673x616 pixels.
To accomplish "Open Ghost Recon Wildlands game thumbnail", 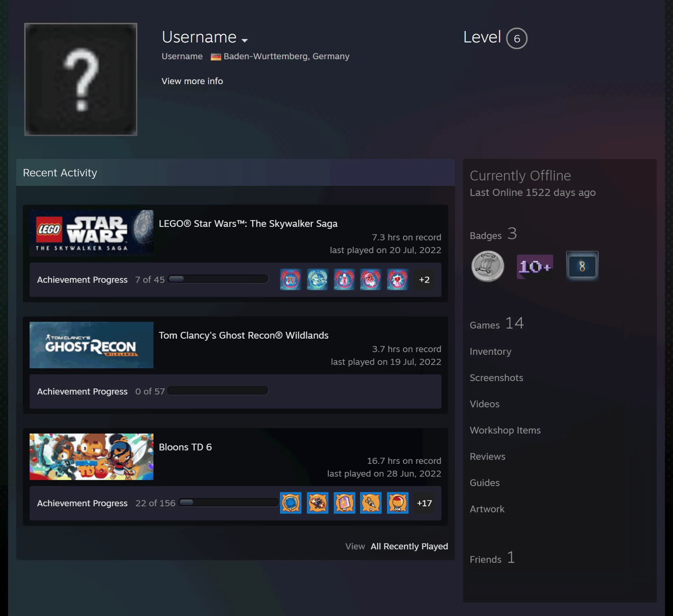I will point(91,345).
